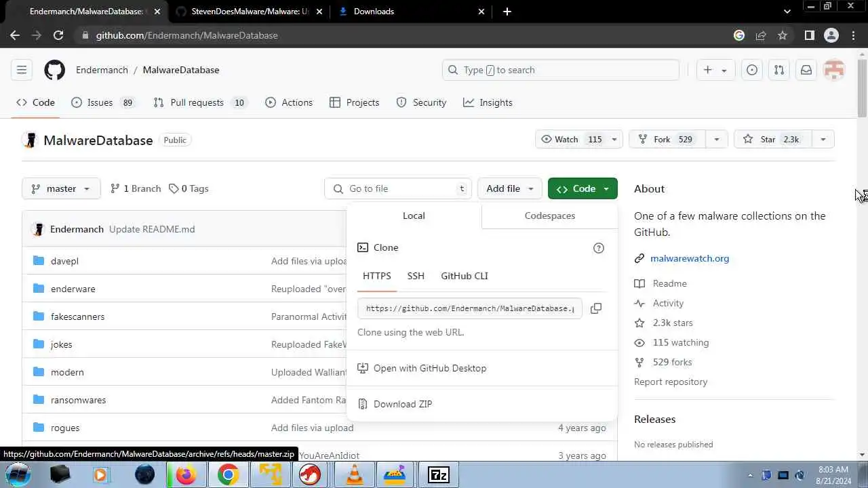
Task: Expand the Add file dropdown
Action: (x=510, y=188)
